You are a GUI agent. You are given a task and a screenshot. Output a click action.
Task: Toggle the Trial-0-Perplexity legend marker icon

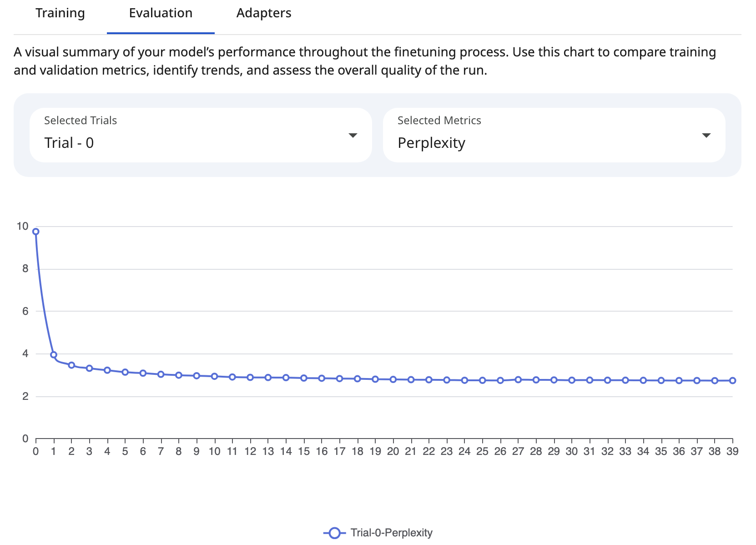tap(334, 533)
